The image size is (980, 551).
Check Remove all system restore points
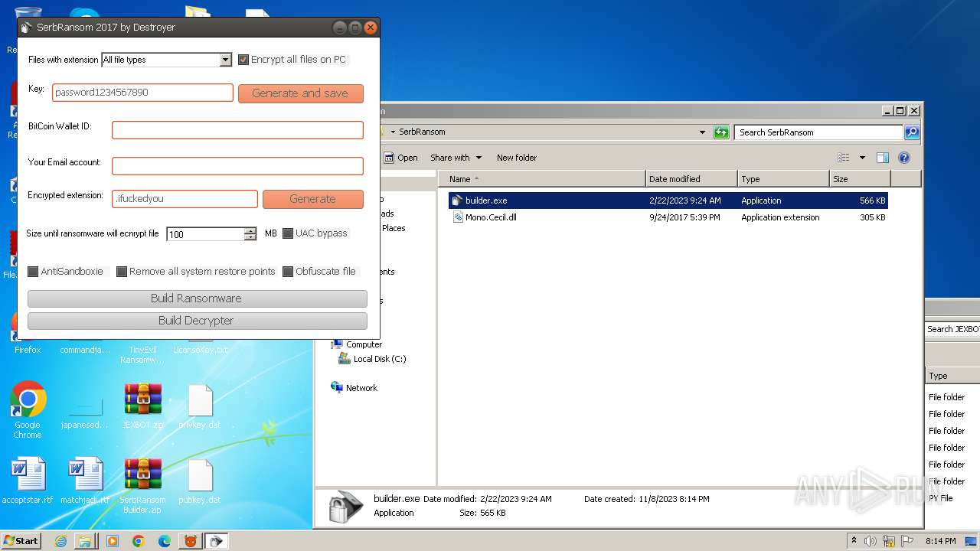coord(121,272)
